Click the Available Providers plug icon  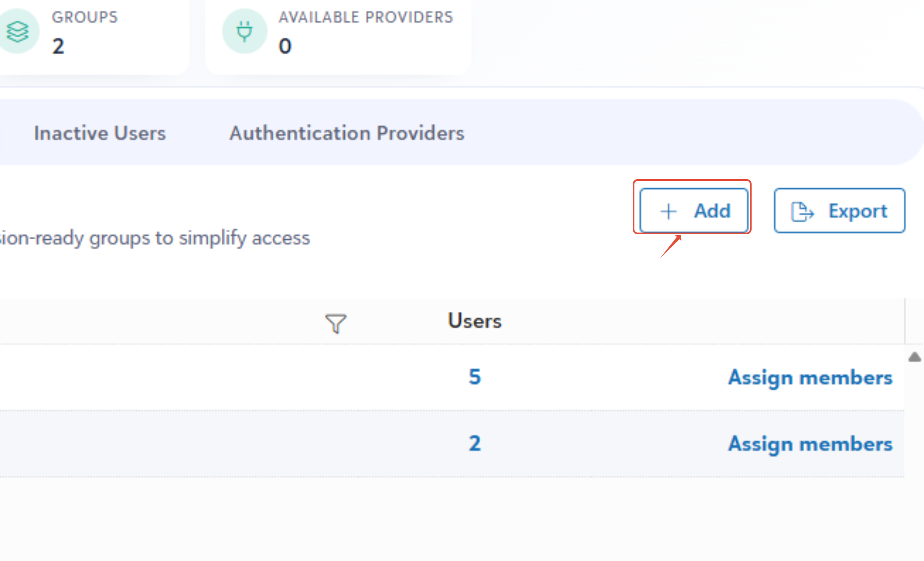245,31
